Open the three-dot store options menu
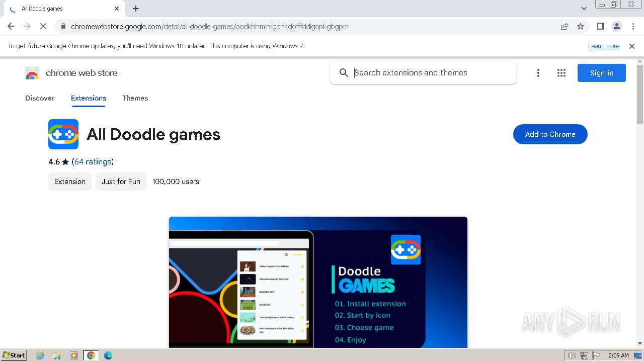The height and width of the screenshot is (362, 644). point(538,73)
